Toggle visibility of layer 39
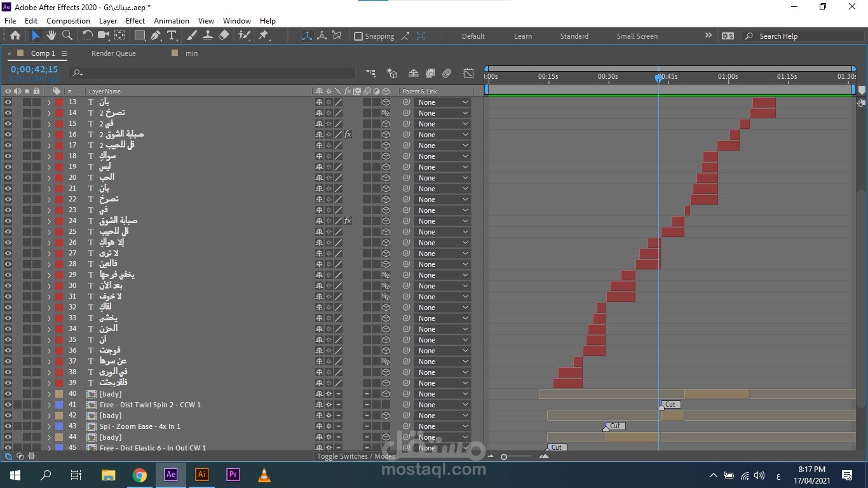This screenshot has height=488, width=868. [8, 383]
